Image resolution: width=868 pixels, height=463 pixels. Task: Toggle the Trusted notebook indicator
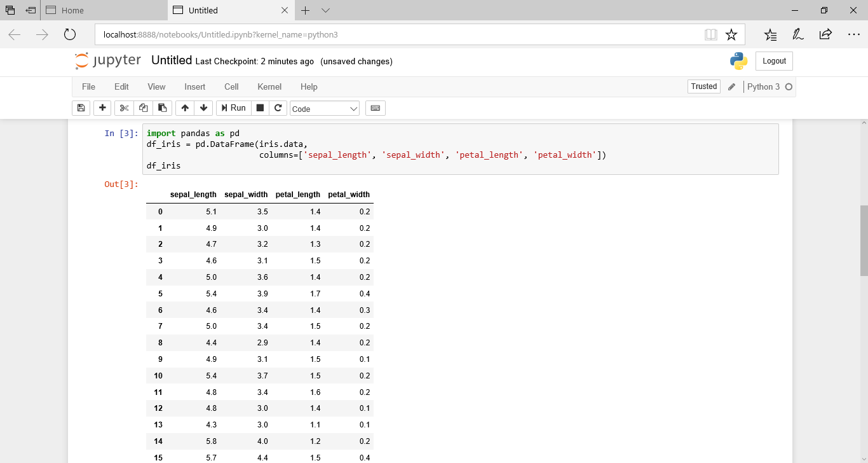coord(703,86)
